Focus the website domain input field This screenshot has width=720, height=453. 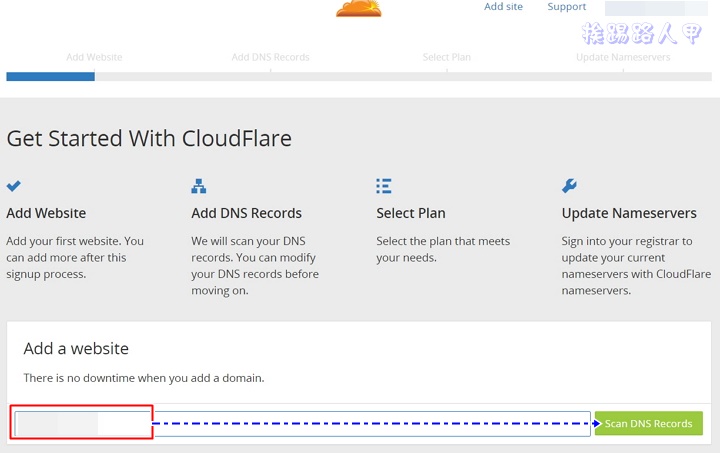point(302,424)
